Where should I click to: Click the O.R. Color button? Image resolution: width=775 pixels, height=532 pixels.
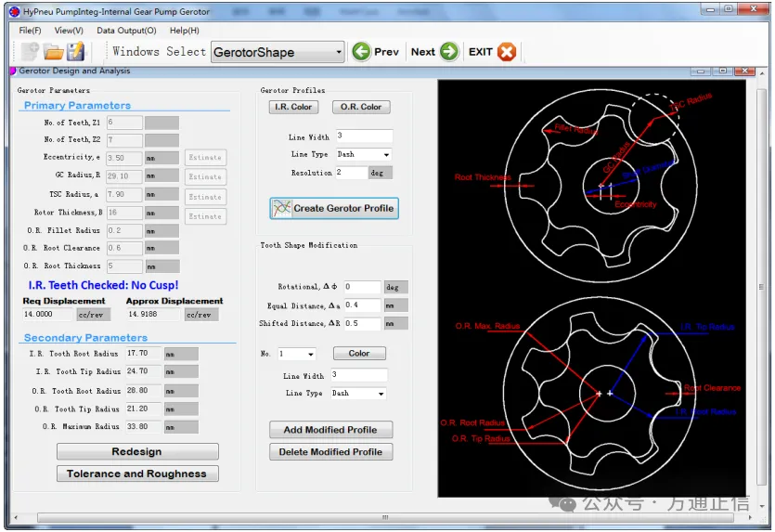point(361,107)
